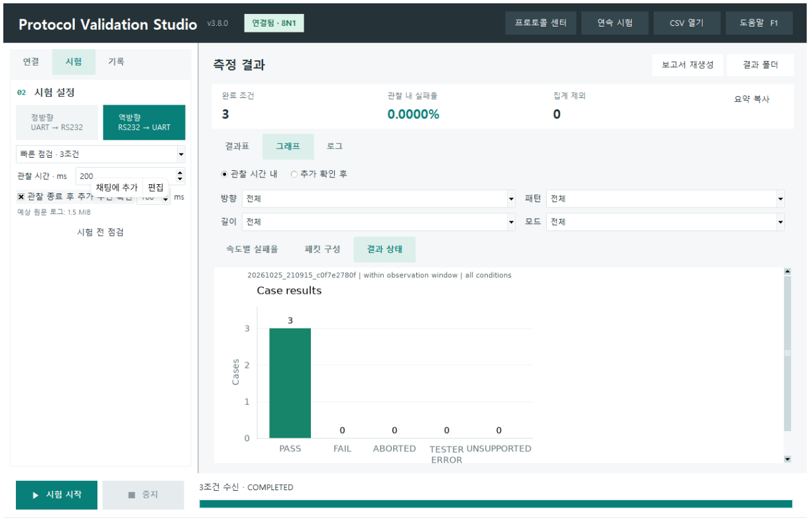Click the TESTER ERROR axis label
This screenshot has width=812, height=518.
pyautogui.click(x=447, y=454)
